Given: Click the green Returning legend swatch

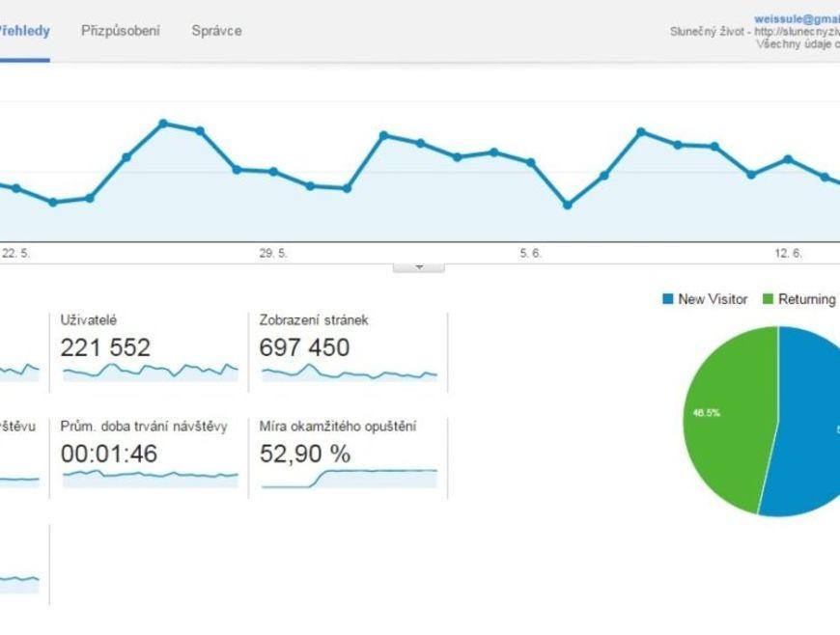Looking at the screenshot, I should [770, 299].
